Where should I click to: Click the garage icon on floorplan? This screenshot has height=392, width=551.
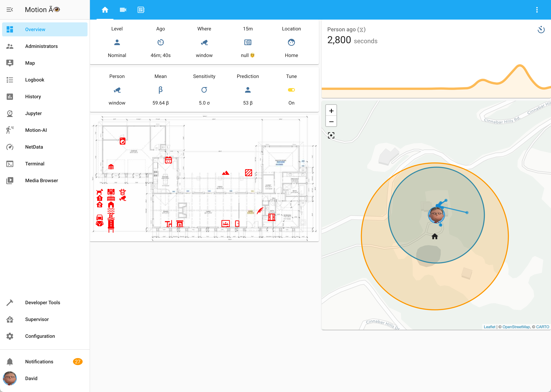(111, 167)
